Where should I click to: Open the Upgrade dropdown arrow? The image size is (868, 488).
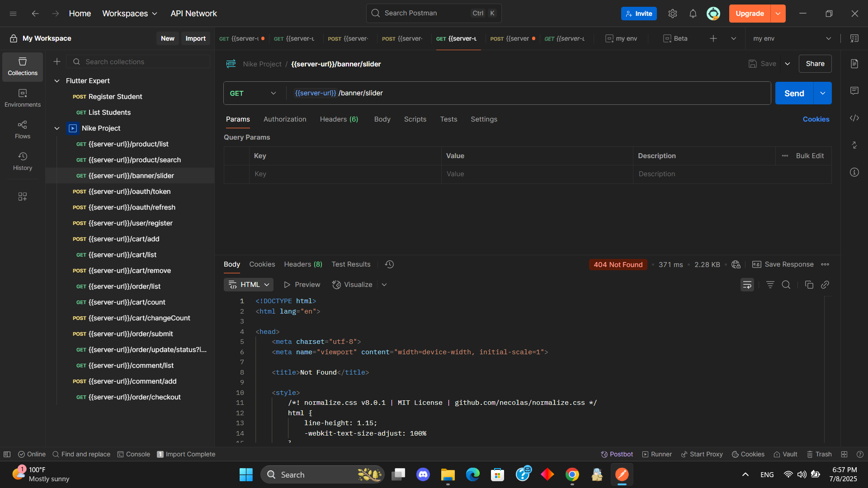click(x=778, y=14)
